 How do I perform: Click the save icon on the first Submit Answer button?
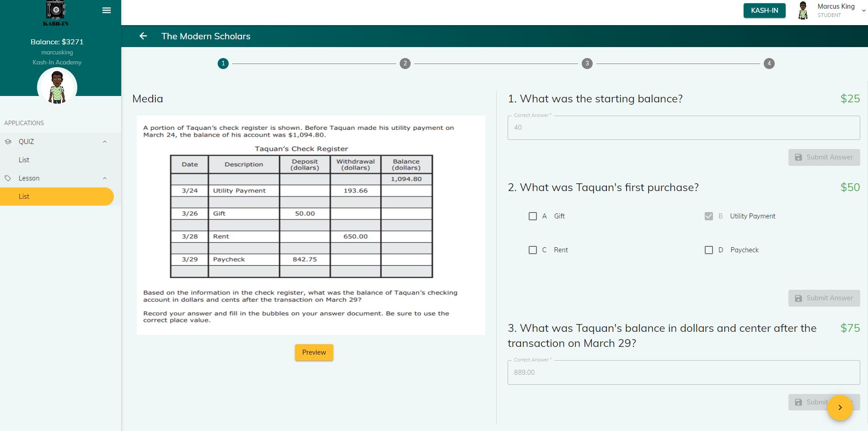tap(798, 157)
